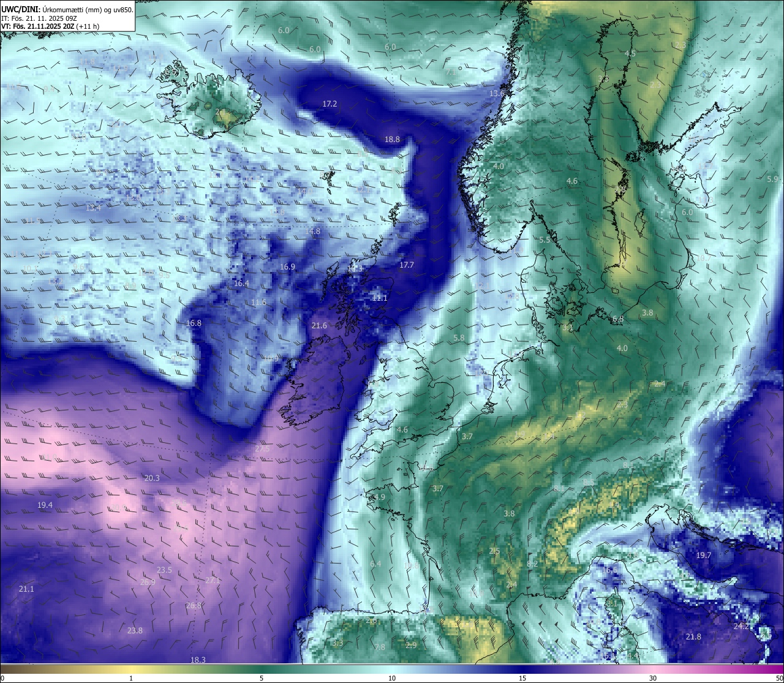Click the 23.8 value at lower left
The image size is (784, 683).
(x=135, y=631)
